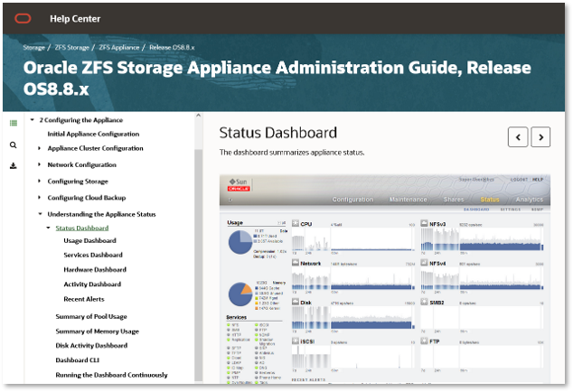Open Summary of Memory Usage topic

pyautogui.click(x=98, y=331)
